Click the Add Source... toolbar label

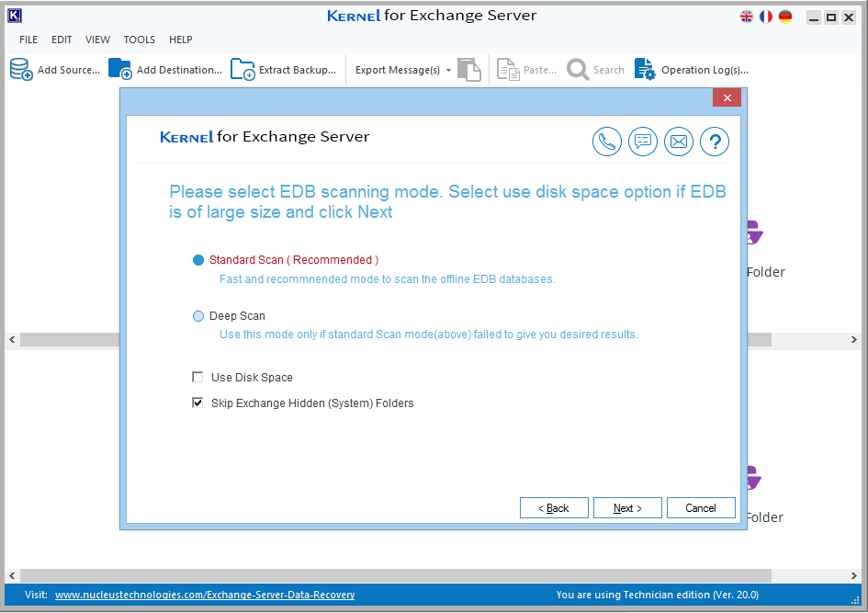point(69,70)
